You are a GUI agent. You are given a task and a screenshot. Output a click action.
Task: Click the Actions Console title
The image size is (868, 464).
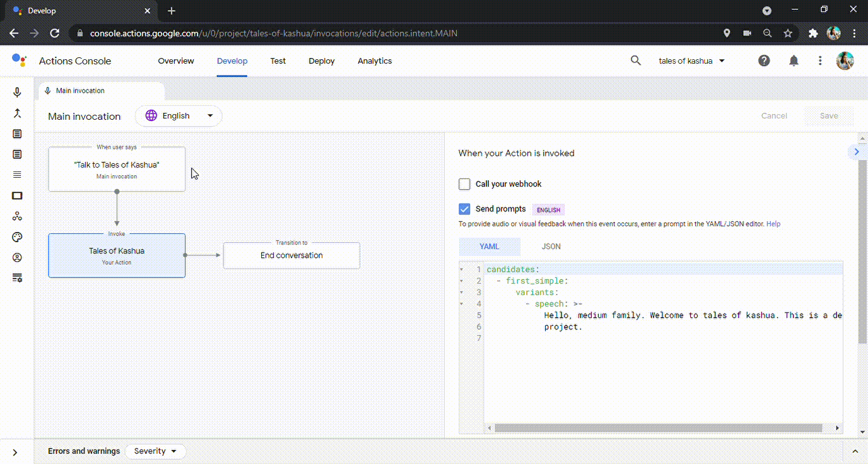[75, 61]
